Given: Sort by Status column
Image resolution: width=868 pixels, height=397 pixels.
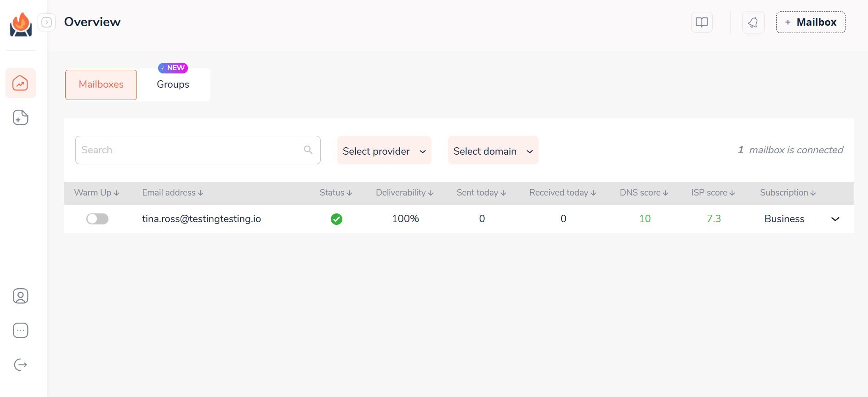Looking at the screenshot, I should pyautogui.click(x=336, y=193).
